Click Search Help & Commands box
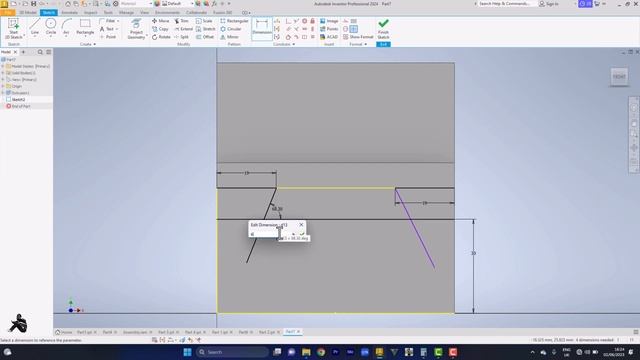Screen dimensions: 640x360 coord(506,4)
